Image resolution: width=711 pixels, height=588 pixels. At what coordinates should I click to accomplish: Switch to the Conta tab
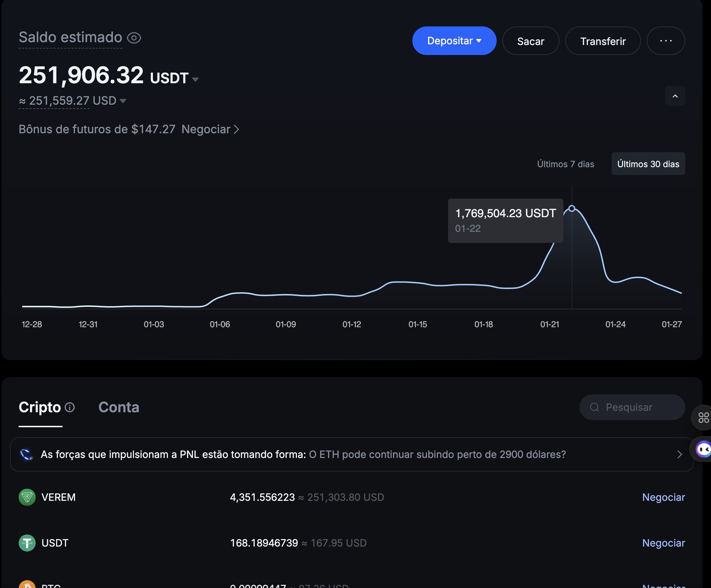click(119, 407)
